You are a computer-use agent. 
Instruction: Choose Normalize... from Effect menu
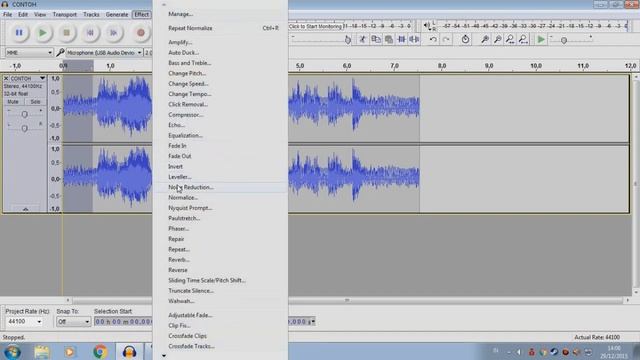click(220, 198)
